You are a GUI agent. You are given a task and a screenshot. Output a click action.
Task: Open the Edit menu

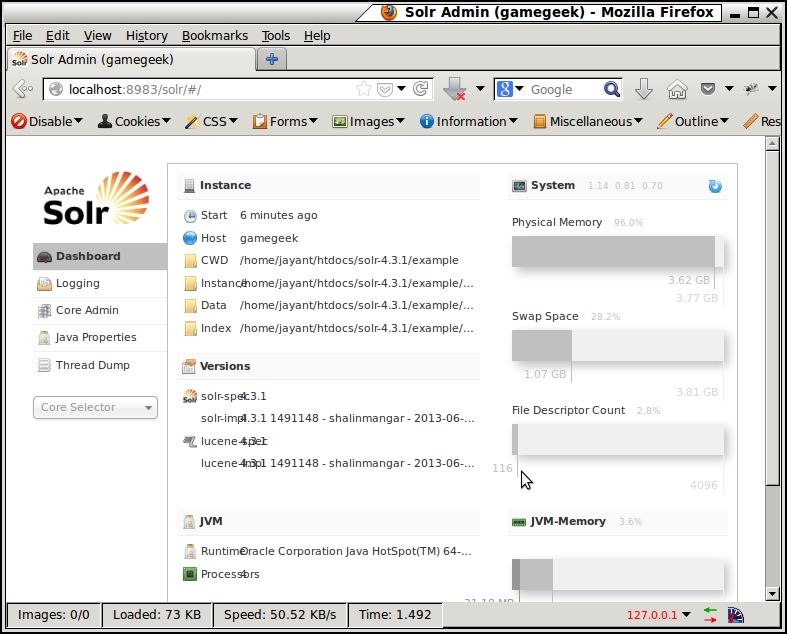coord(58,36)
